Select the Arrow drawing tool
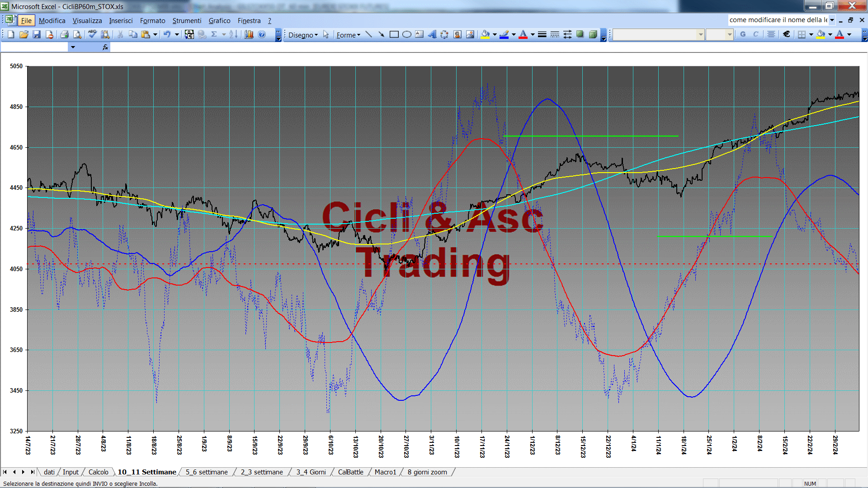 (x=381, y=34)
